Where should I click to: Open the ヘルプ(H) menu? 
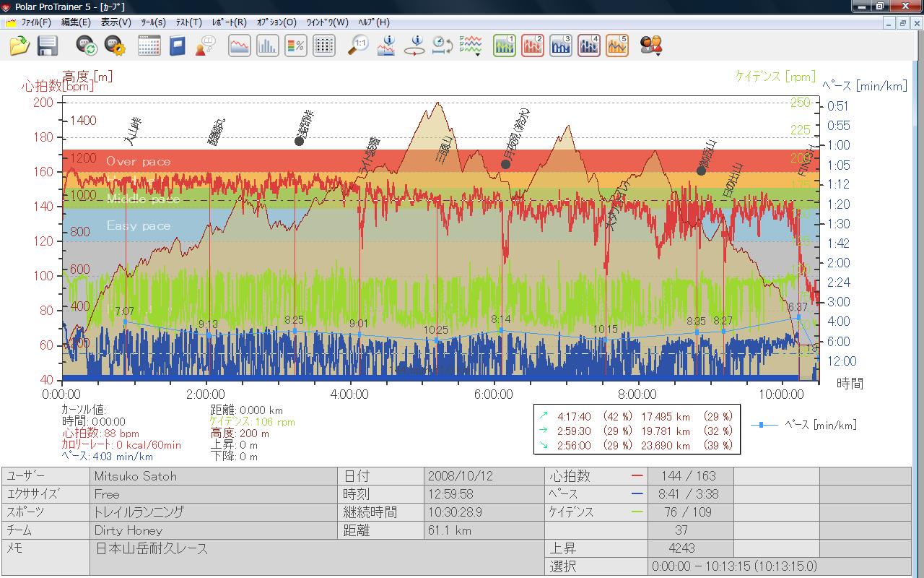[373, 22]
